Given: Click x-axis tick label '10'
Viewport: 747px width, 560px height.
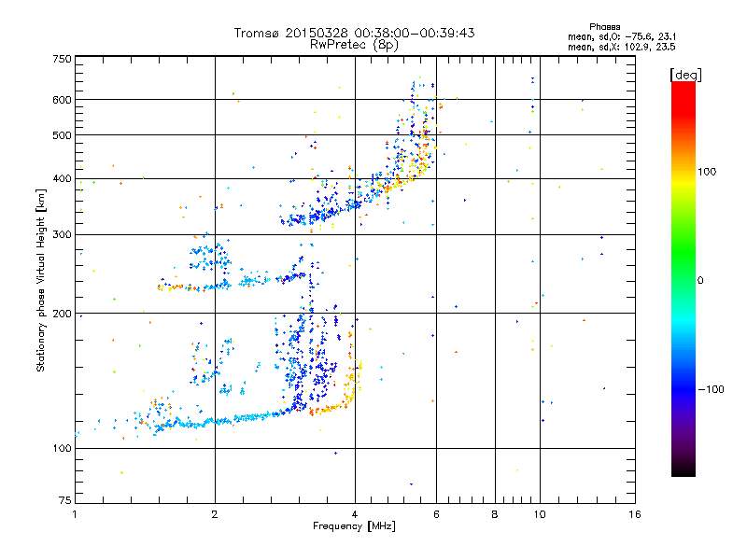Looking at the screenshot, I should click(540, 514).
